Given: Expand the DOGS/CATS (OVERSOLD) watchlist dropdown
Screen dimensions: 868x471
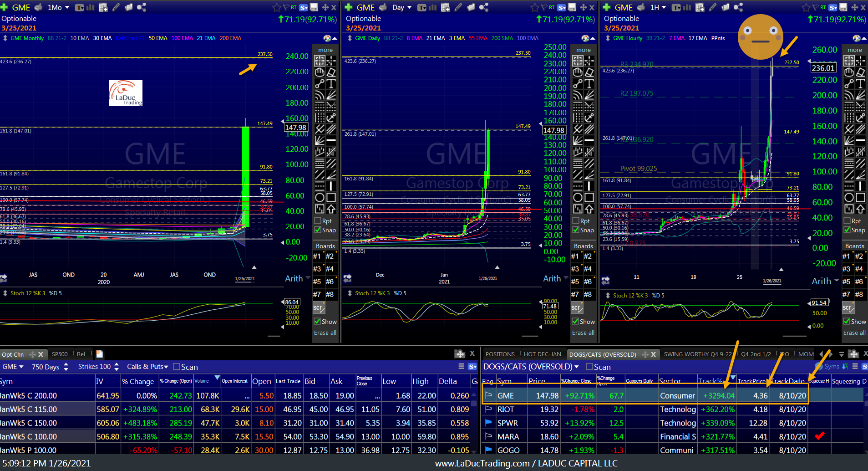Looking at the screenshot, I should coord(531,367).
